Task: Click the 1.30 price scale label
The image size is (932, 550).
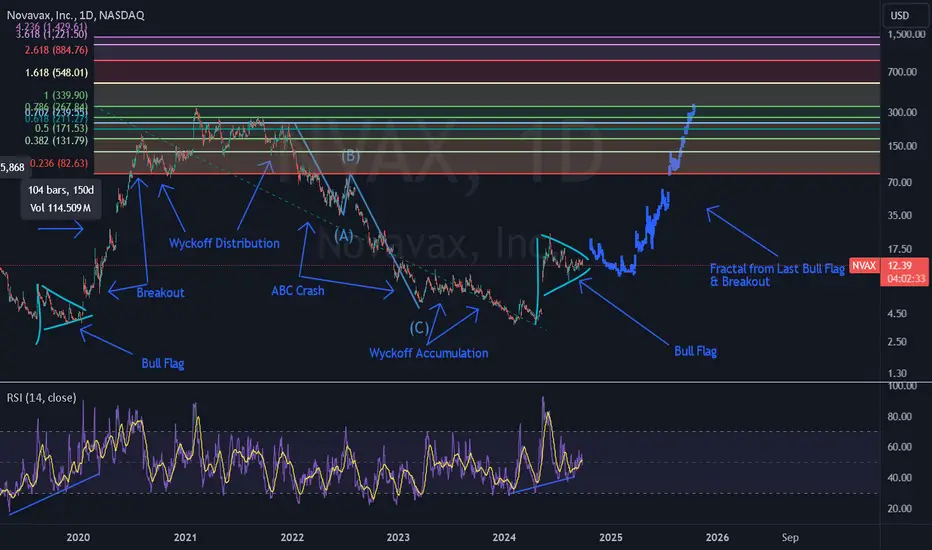Action: pos(897,373)
